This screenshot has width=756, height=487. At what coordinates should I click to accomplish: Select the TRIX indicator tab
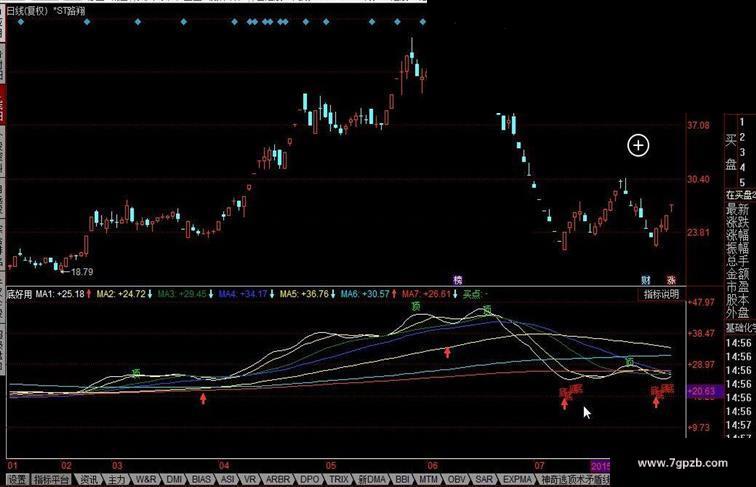coord(339,480)
